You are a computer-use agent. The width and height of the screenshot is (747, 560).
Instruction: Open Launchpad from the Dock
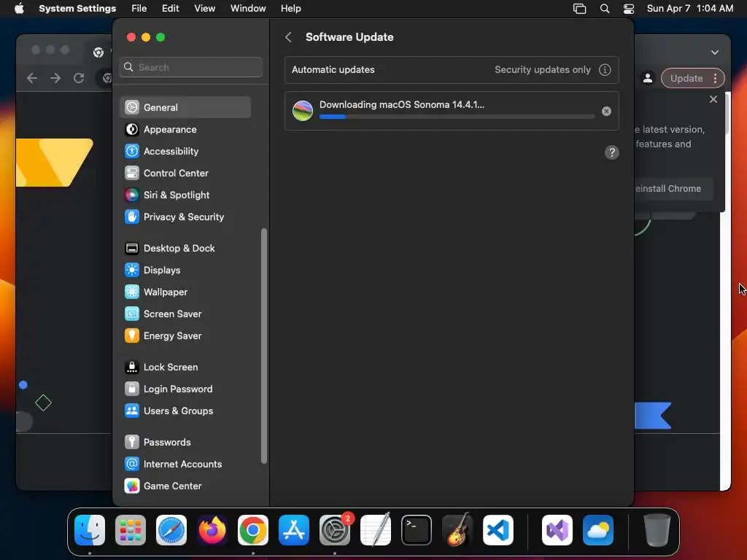pos(130,530)
